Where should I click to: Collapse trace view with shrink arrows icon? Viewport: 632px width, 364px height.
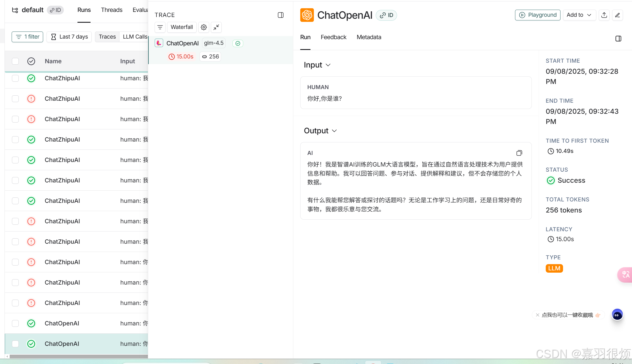pos(216,27)
